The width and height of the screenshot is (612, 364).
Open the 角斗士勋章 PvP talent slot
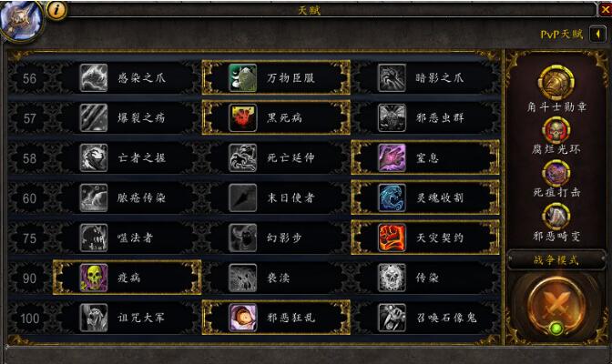556,82
